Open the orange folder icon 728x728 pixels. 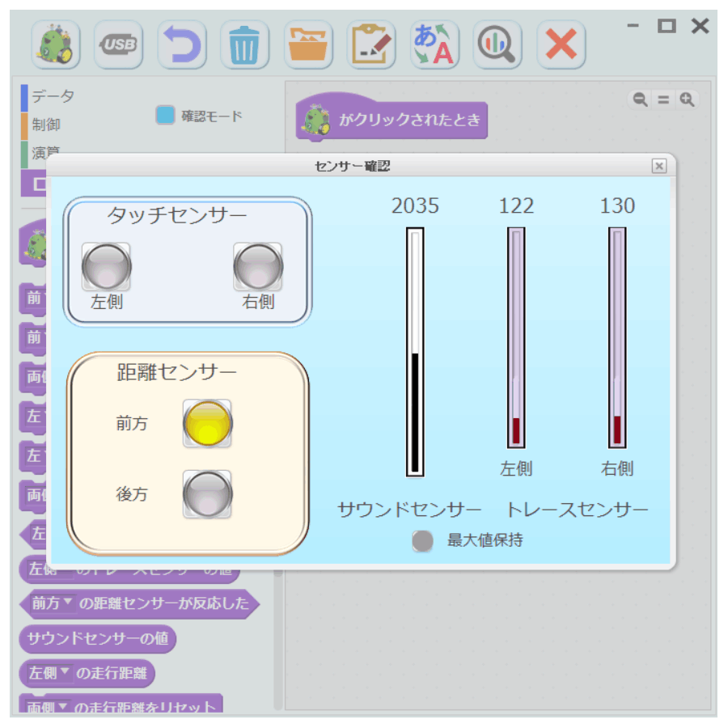pos(308,44)
